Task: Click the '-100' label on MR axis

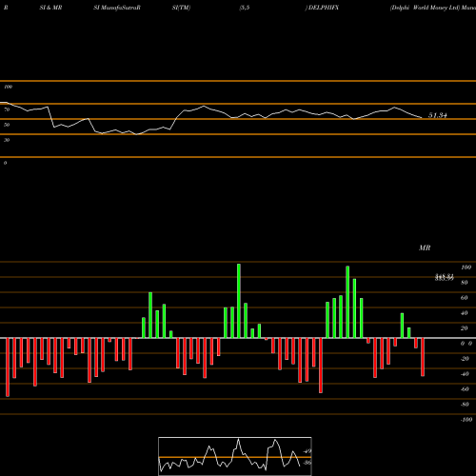Action: point(466,420)
